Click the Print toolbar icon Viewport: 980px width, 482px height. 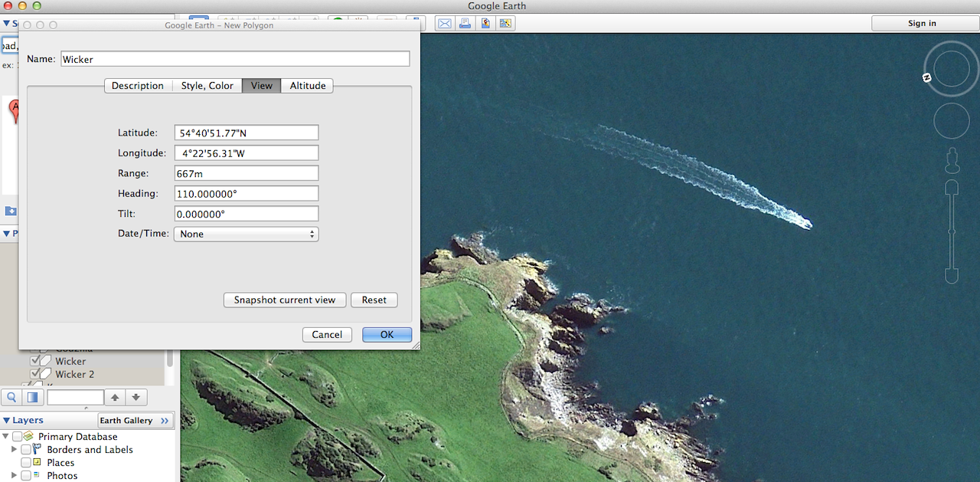pos(465,23)
